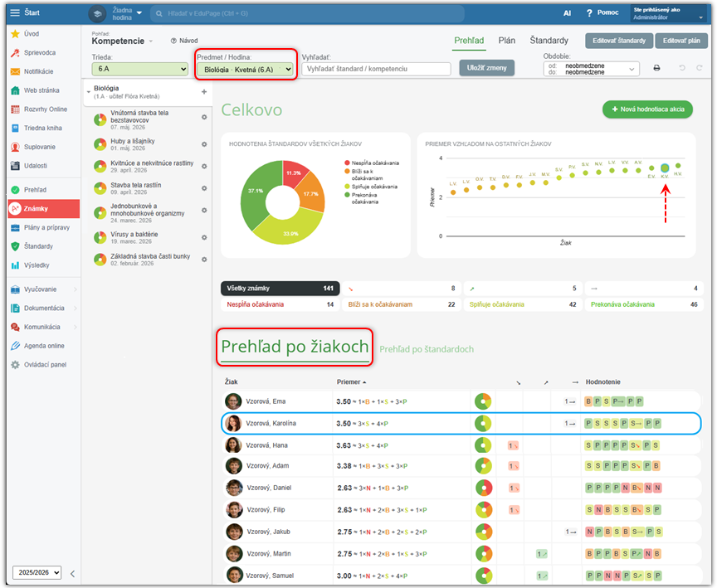The width and height of the screenshot is (717, 588).
Task: Switch to the Štandardy tab
Action: pos(549,40)
